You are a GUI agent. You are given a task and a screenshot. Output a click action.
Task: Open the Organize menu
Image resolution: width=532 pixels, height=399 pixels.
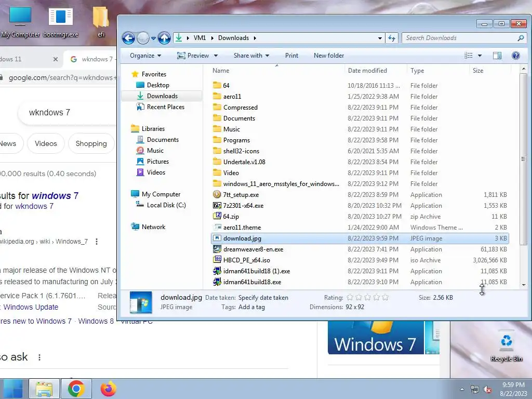tap(145, 56)
